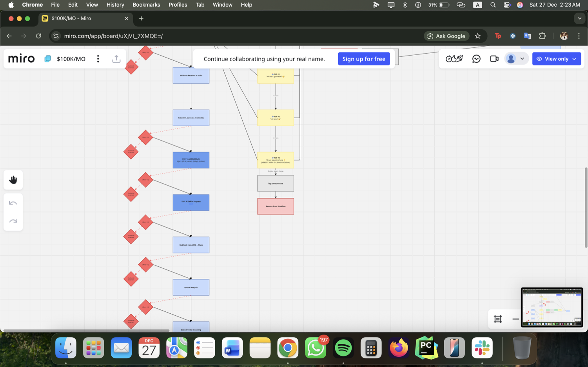The height and width of the screenshot is (367, 588).
Task: Open the Bookmarks menu
Action: coord(146,5)
